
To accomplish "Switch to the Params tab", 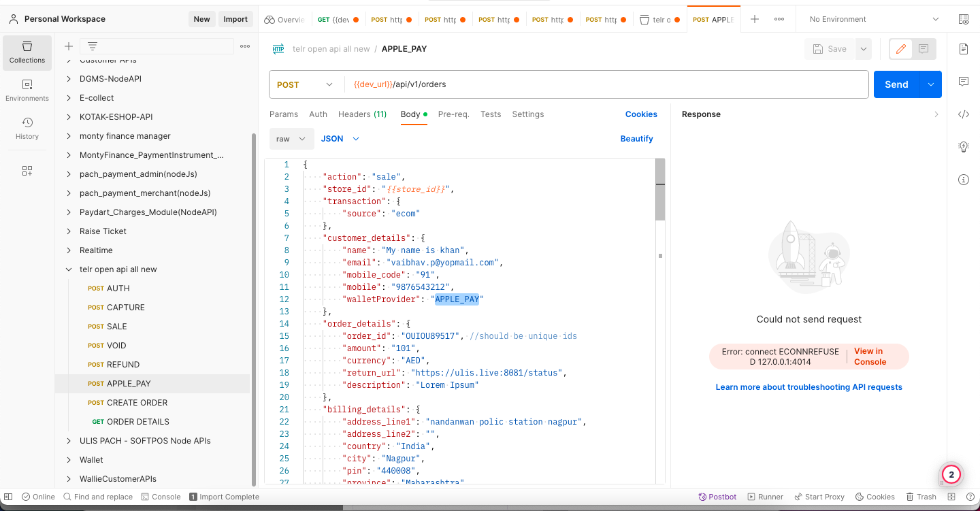I will [284, 114].
